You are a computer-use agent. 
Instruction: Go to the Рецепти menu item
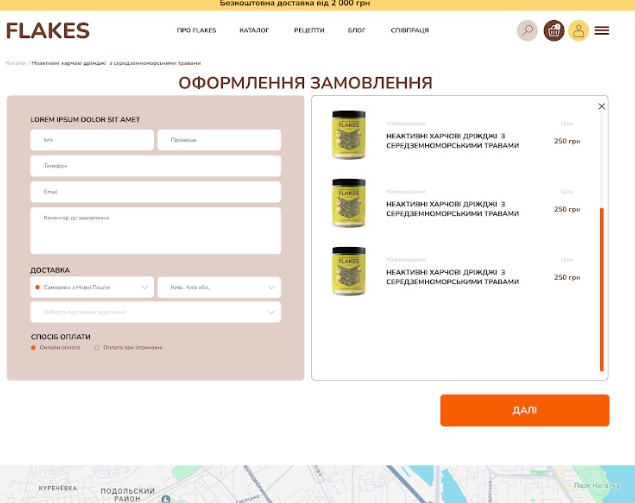[x=309, y=31]
